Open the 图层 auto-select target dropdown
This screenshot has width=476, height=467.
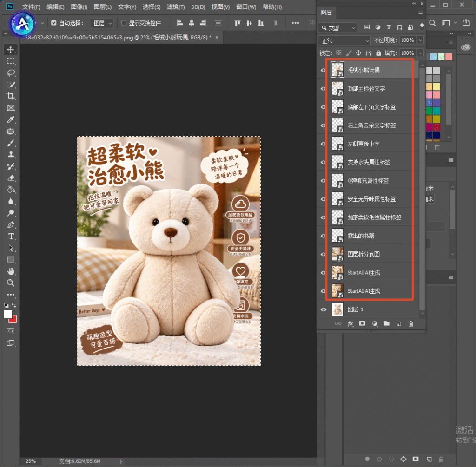[x=102, y=23]
